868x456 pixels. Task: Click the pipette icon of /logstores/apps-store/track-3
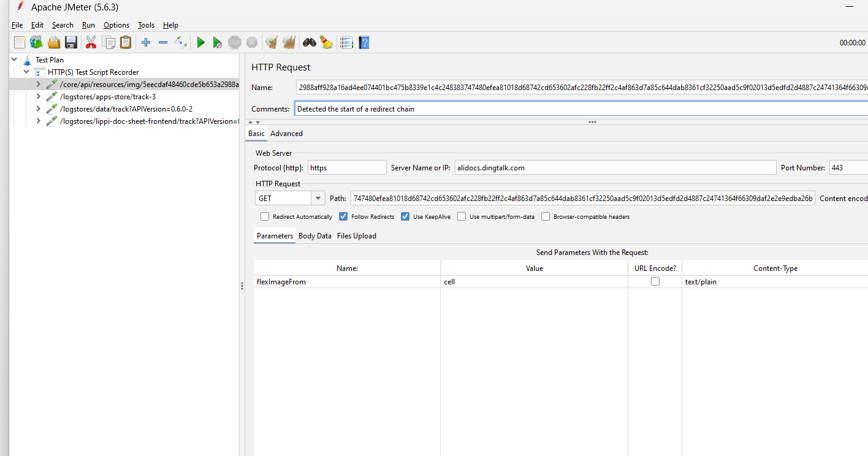click(x=52, y=97)
